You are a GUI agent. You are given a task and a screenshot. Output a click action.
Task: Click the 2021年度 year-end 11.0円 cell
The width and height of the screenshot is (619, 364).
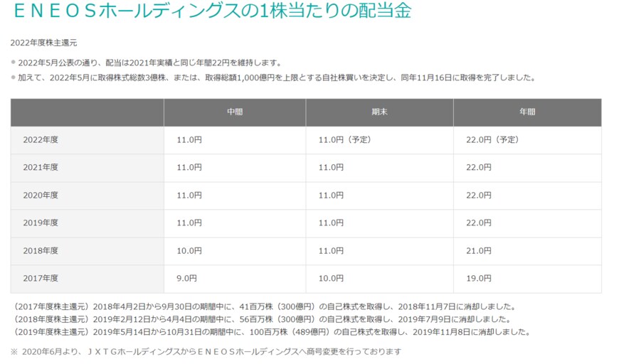[x=379, y=168]
